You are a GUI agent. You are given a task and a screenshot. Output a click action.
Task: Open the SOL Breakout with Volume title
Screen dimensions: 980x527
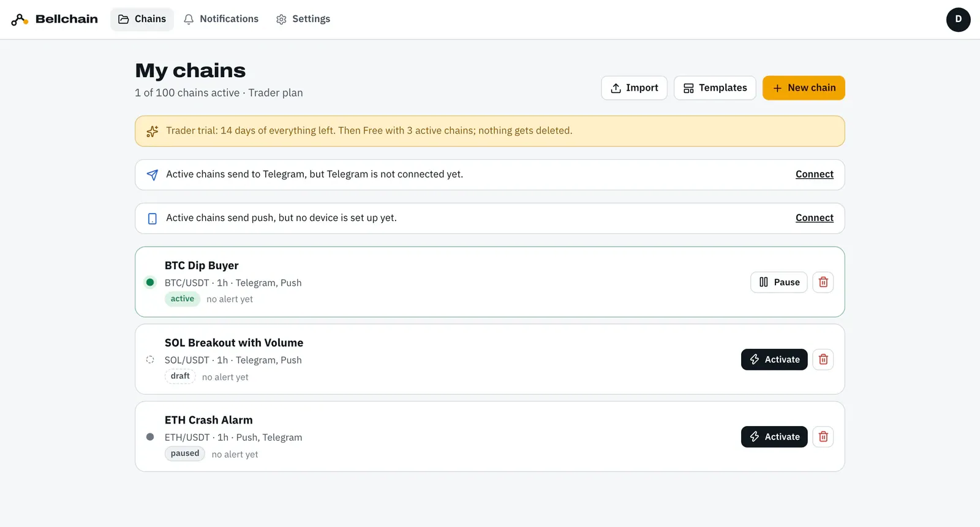click(x=234, y=343)
